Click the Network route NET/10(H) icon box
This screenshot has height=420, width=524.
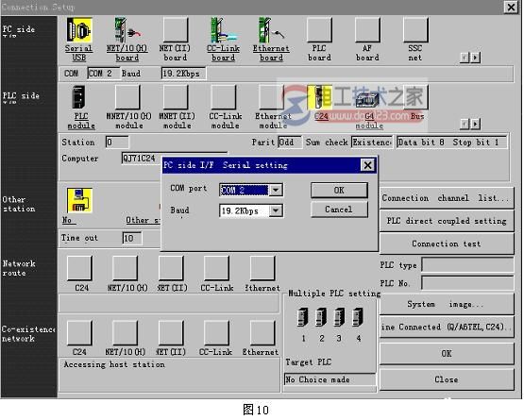(125, 268)
